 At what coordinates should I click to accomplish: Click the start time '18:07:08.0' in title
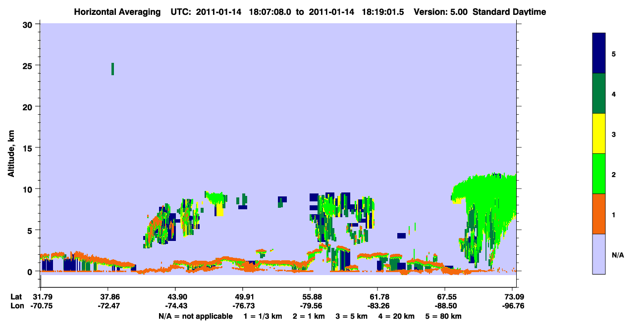point(270,11)
